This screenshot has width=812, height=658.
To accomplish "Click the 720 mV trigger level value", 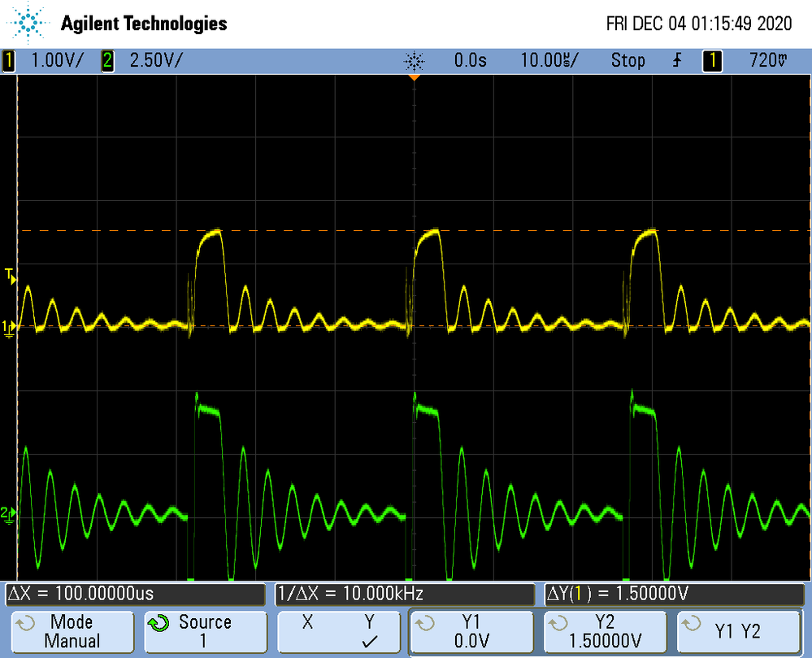I will click(x=768, y=61).
